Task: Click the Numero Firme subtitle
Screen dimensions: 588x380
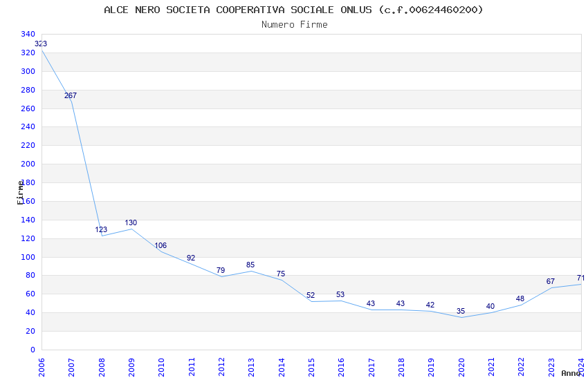Action: [x=295, y=25]
